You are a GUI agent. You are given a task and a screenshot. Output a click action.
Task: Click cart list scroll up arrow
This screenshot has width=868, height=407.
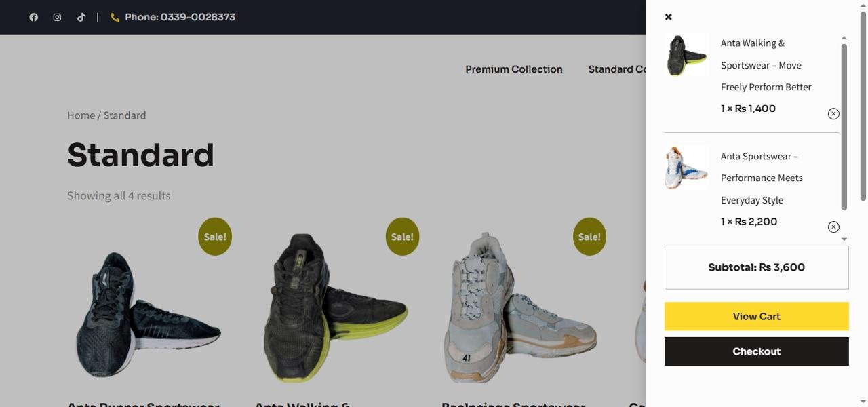pos(844,39)
